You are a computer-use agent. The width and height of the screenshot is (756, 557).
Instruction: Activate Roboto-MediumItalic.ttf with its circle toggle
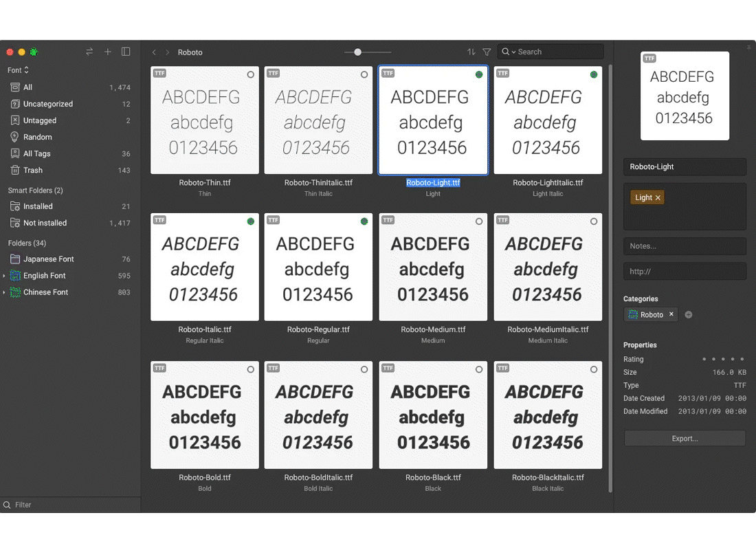(594, 221)
